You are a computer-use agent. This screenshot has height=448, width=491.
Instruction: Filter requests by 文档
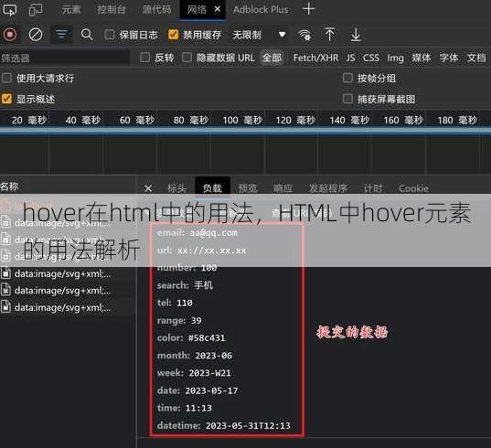476,58
